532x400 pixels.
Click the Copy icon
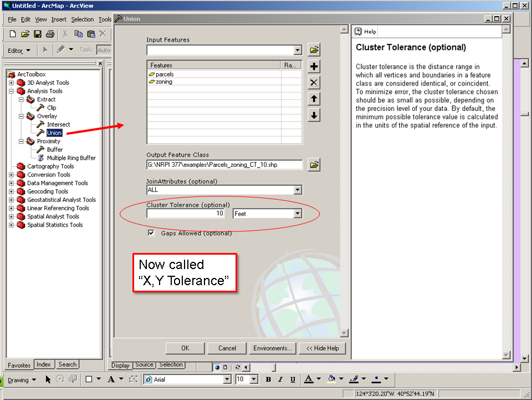(x=78, y=34)
